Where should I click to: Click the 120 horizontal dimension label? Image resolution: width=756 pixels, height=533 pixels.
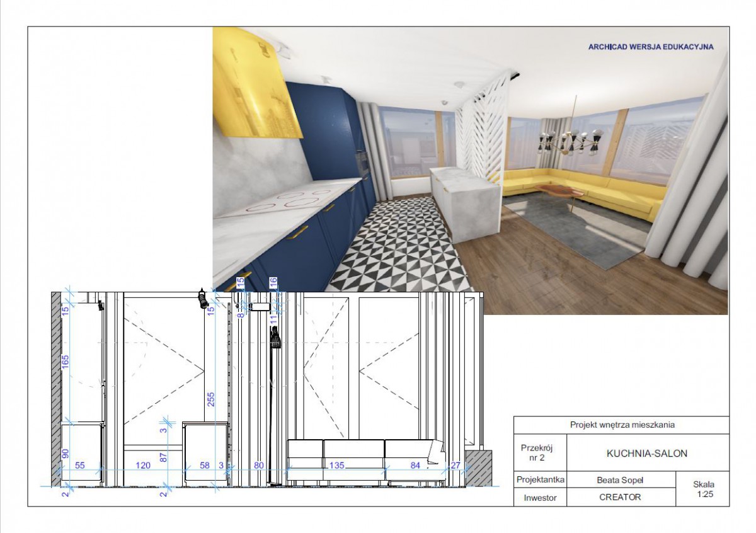(x=144, y=466)
